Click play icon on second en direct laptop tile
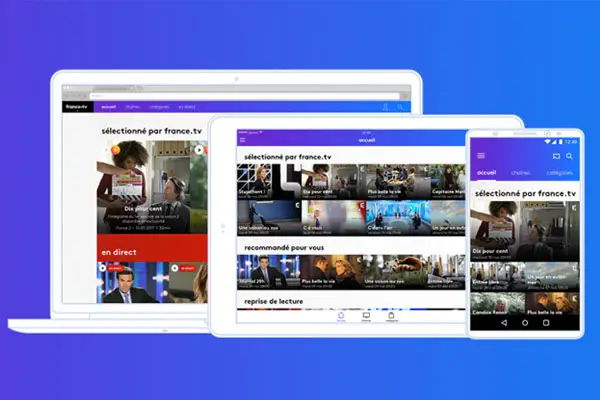 tap(175, 268)
